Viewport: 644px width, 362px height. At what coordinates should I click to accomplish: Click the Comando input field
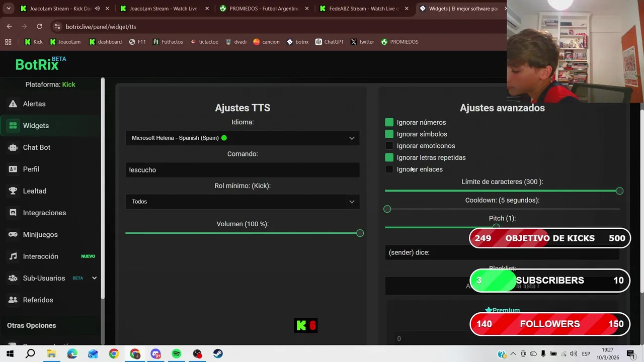pyautogui.click(x=243, y=170)
